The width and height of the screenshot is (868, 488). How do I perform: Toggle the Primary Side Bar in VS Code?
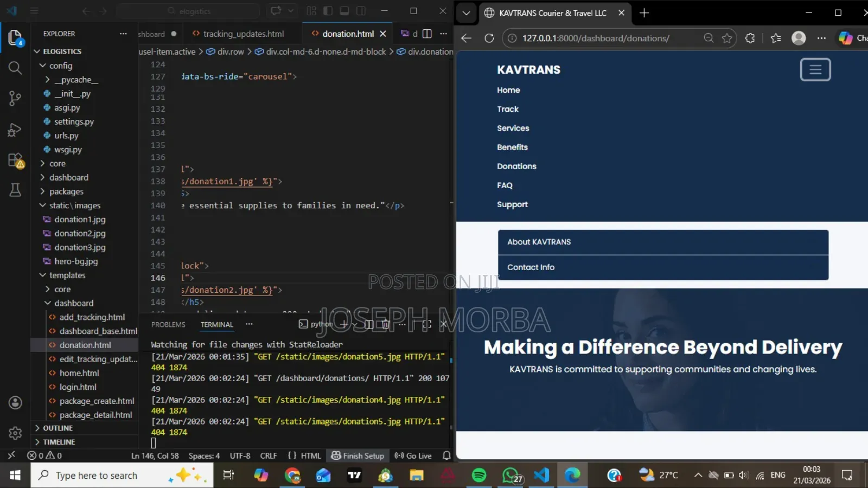328,11
